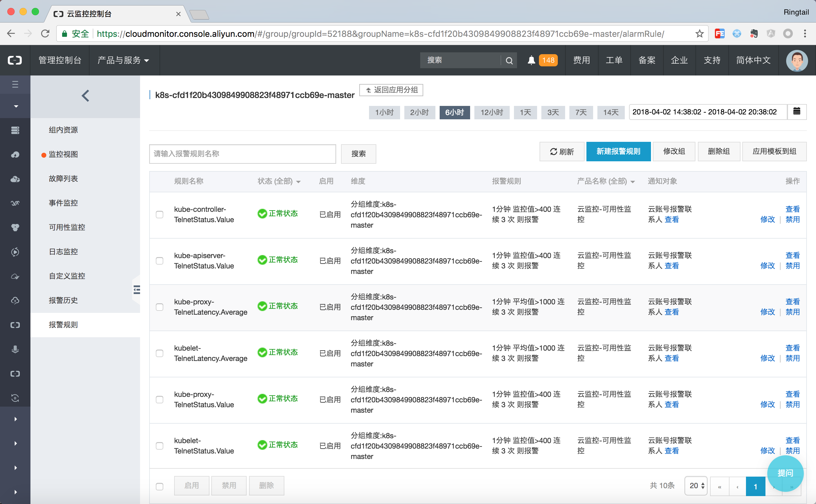This screenshot has height=504, width=816.
Task: Open the notification bell with 148 alerts
Action: click(x=531, y=60)
